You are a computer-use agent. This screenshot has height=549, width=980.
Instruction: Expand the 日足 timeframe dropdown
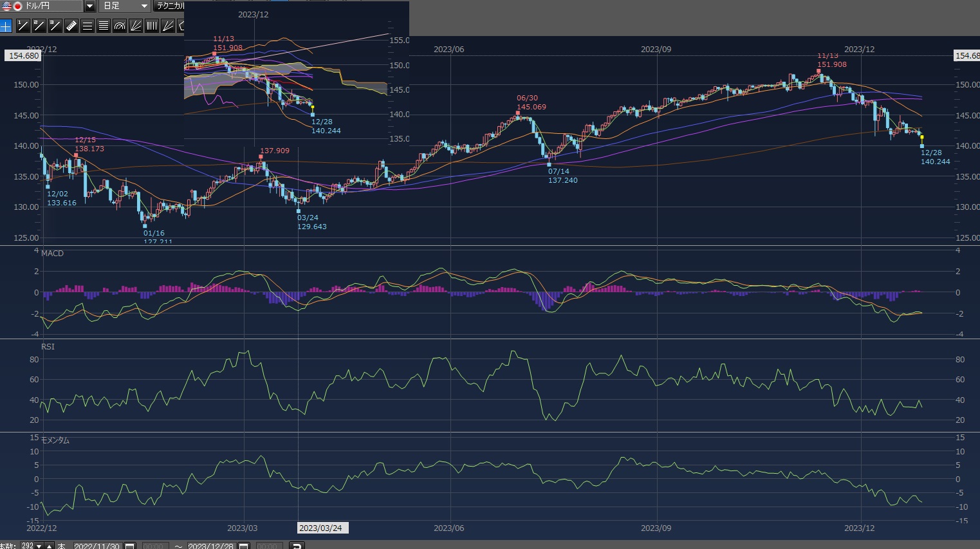pyautogui.click(x=144, y=6)
